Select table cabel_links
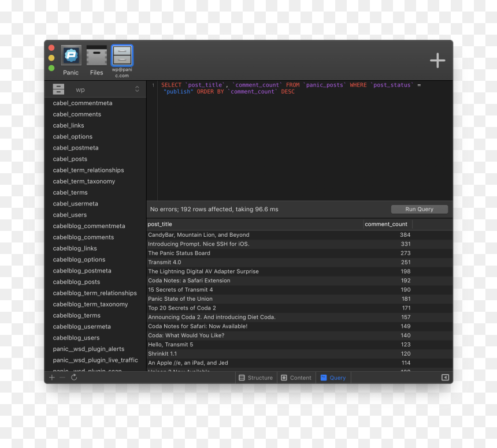497x448 pixels. pos(95,125)
